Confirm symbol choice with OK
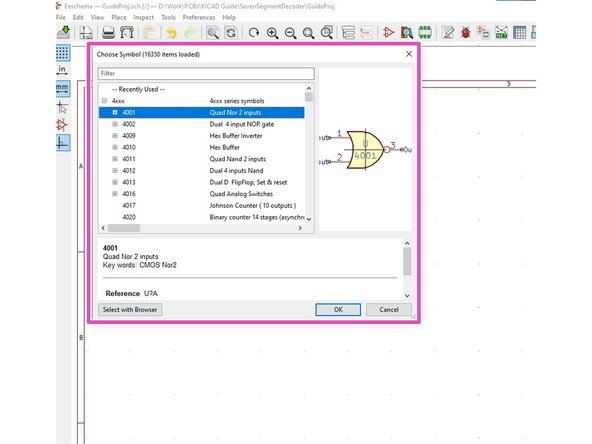This screenshot has height=444, width=592. [x=338, y=310]
